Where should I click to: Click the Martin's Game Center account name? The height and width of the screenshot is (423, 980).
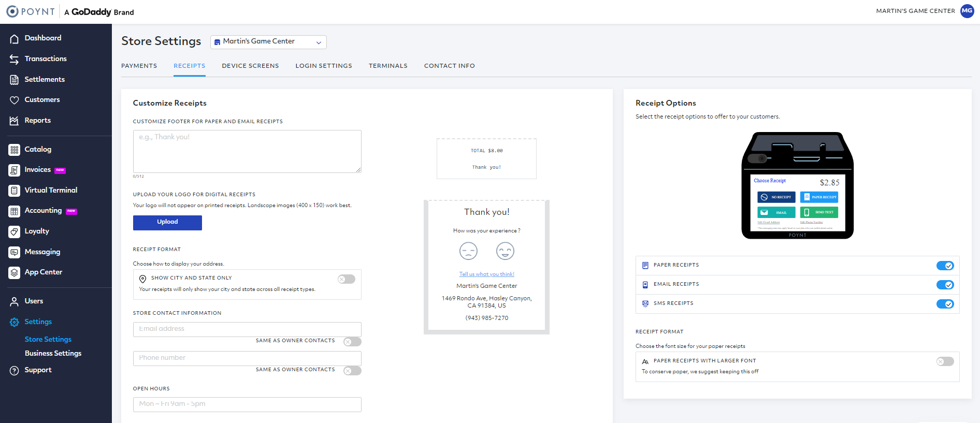click(x=915, y=11)
